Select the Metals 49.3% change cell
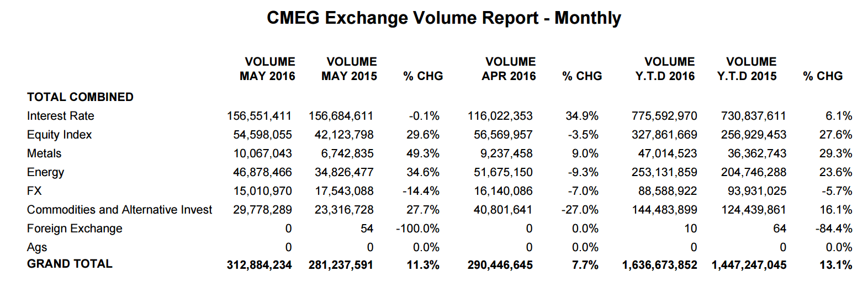This screenshot has width=868, height=308. (x=423, y=153)
